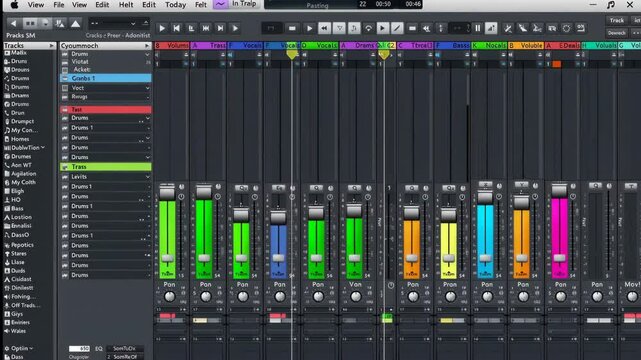
Task: Mute the B Voluble channel speaker icon
Action: (511, 55)
